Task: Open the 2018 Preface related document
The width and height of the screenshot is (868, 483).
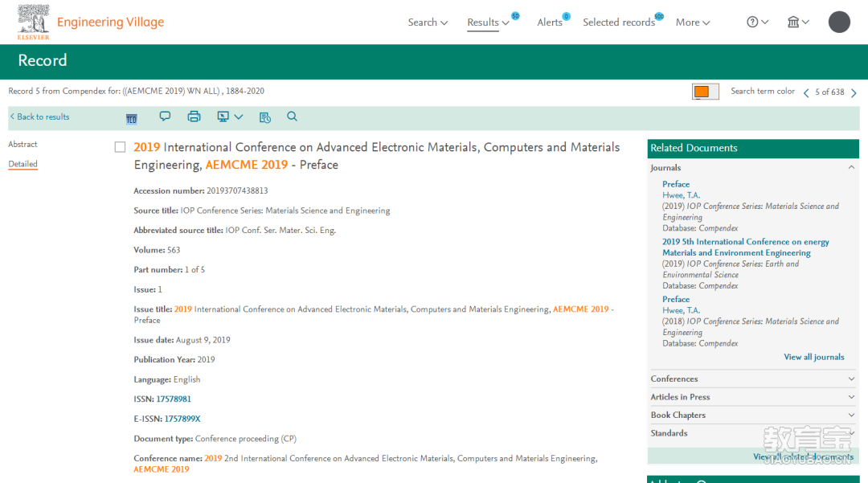Action: (x=676, y=299)
